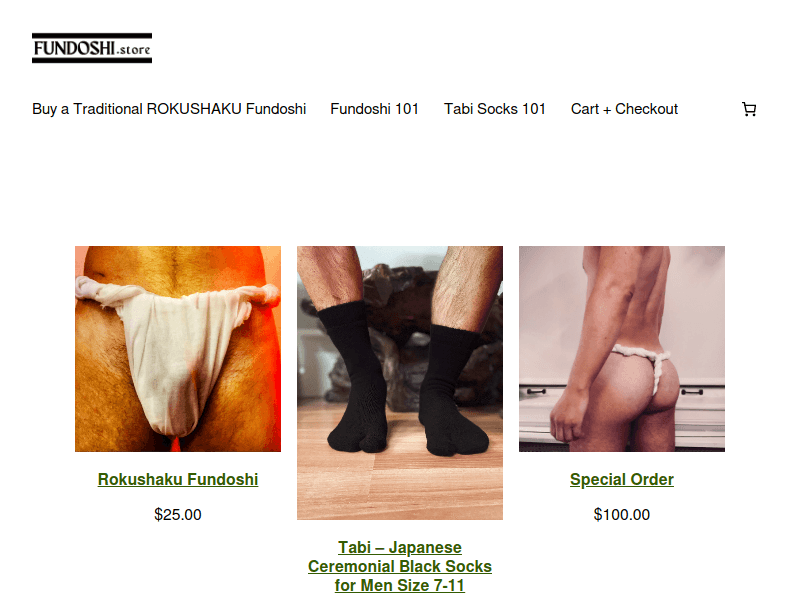
Task: Open the Special Order product link
Action: [x=622, y=480]
